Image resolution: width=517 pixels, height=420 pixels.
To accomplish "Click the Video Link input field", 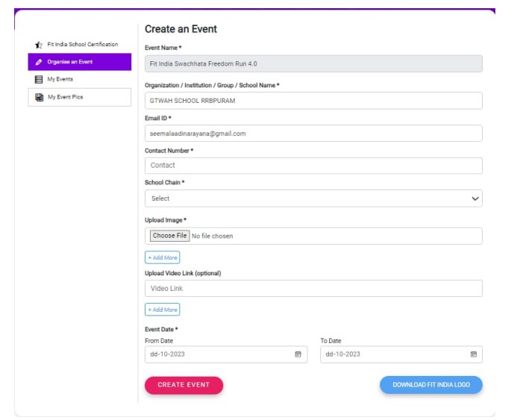I will tap(313, 289).
